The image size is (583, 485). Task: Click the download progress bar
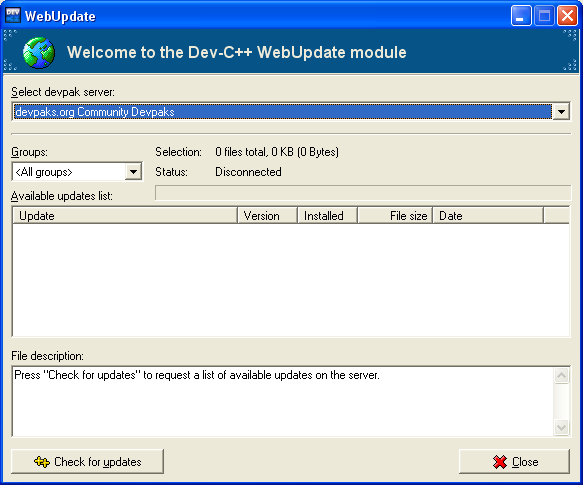(x=363, y=193)
